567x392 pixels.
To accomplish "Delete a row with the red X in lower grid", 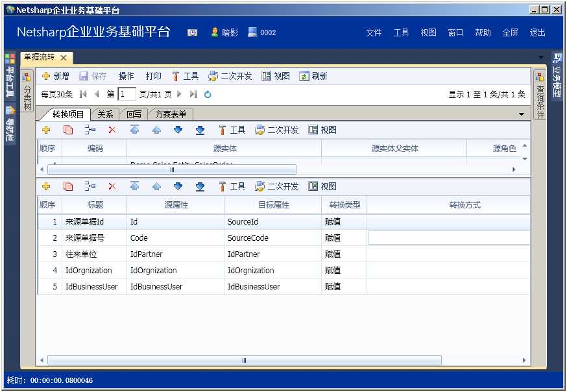I will tap(112, 186).
